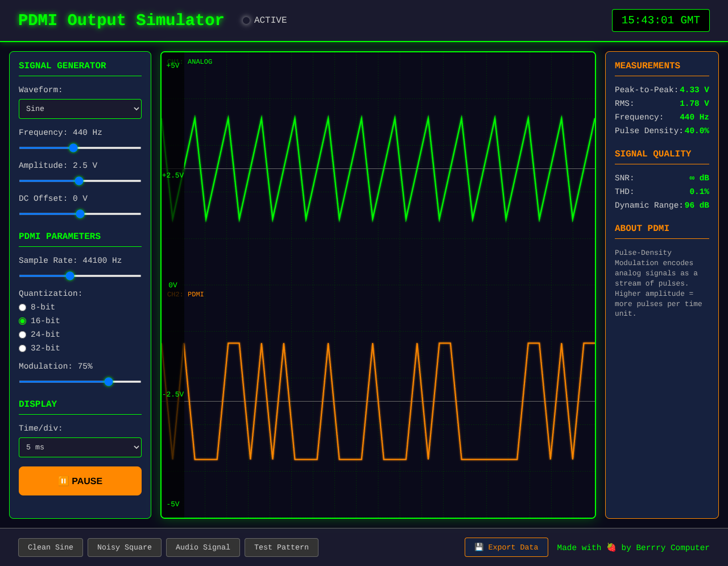Select 24-bit quantization
Viewport: 728px width, 566px height.
click(22, 334)
